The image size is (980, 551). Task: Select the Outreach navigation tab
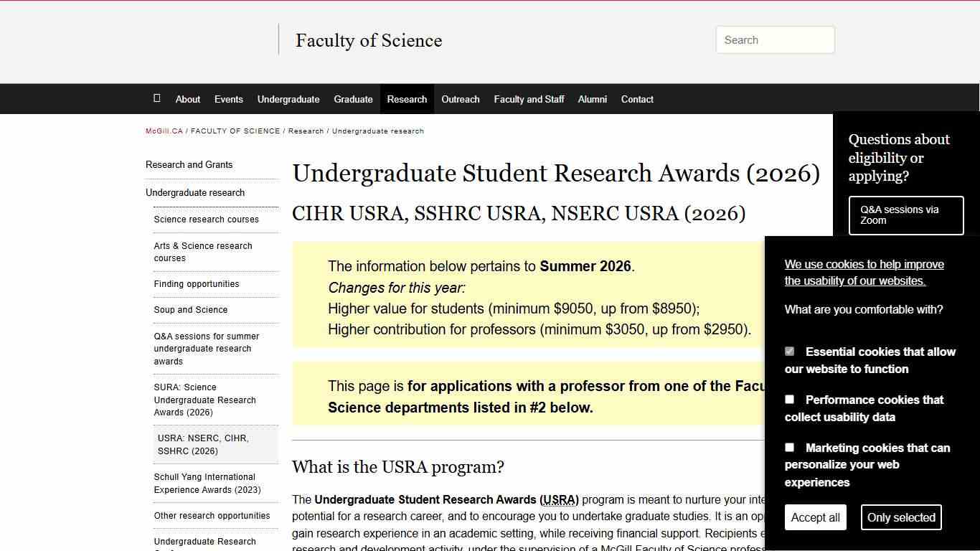461,99
